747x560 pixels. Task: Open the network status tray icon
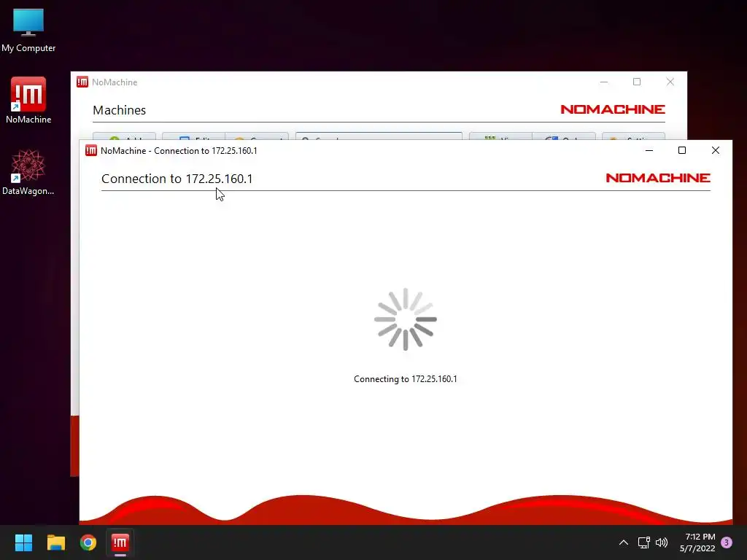[643, 542]
